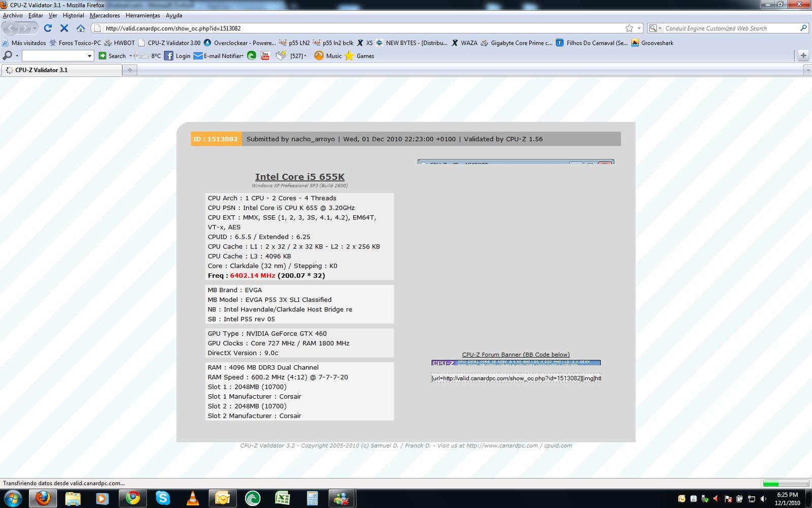
Task: Click the CPU-Z forum banner image
Action: (x=516, y=363)
